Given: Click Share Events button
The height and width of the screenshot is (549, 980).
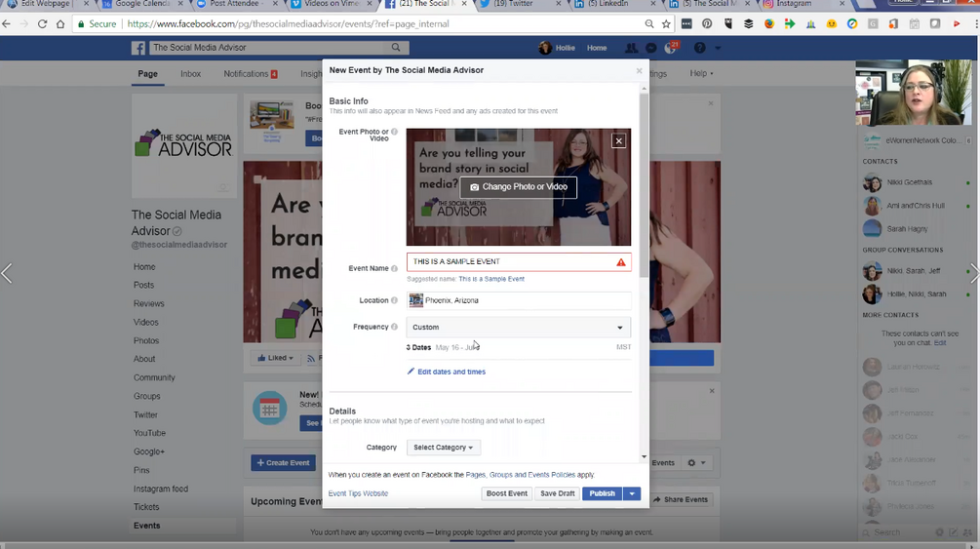Looking at the screenshot, I should point(681,499).
